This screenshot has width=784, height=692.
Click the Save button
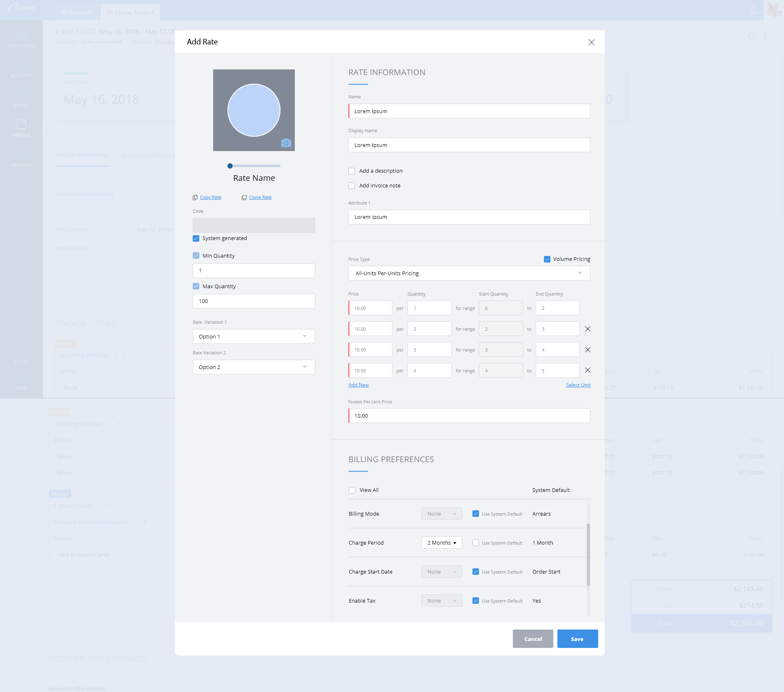[577, 639]
